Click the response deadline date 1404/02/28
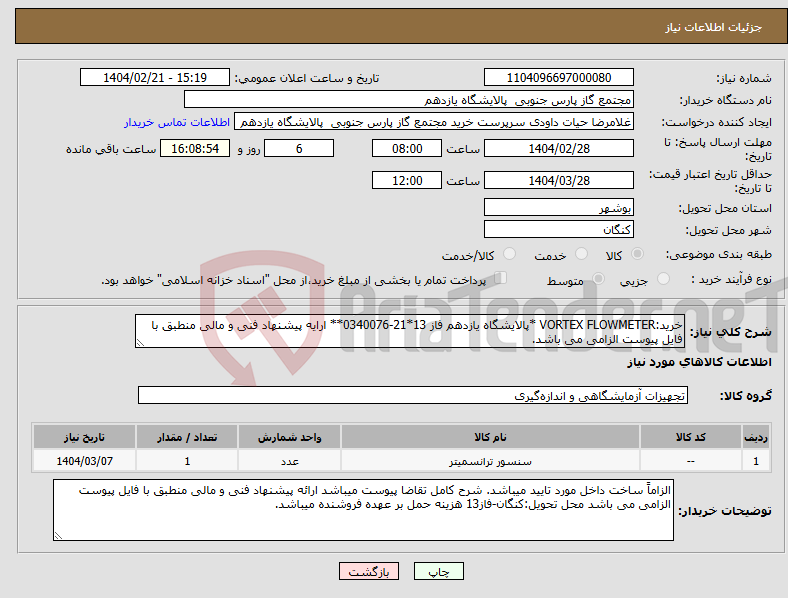Viewport: 788px width, 598px height. pos(558,149)
